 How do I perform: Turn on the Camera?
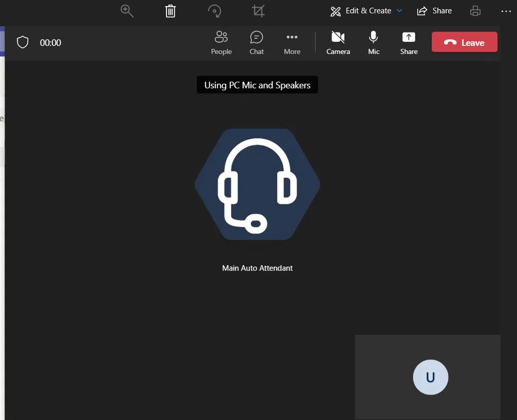click(x=338, y=43)
